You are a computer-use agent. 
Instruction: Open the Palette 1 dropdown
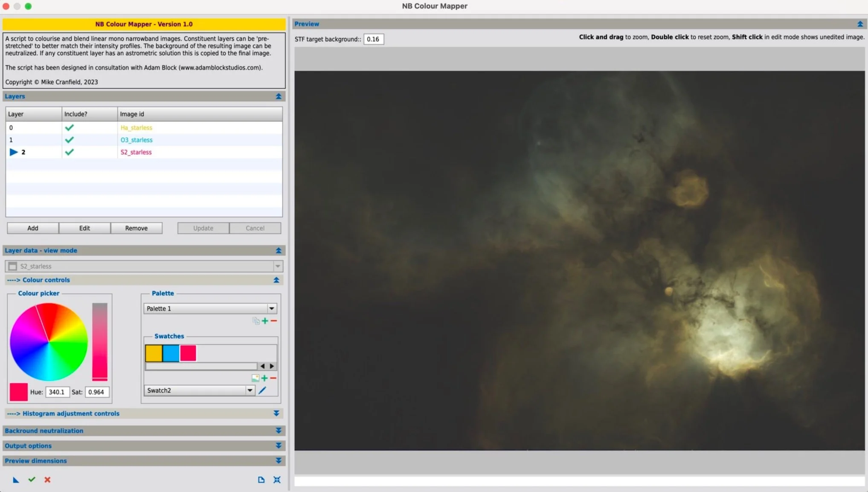272,308
